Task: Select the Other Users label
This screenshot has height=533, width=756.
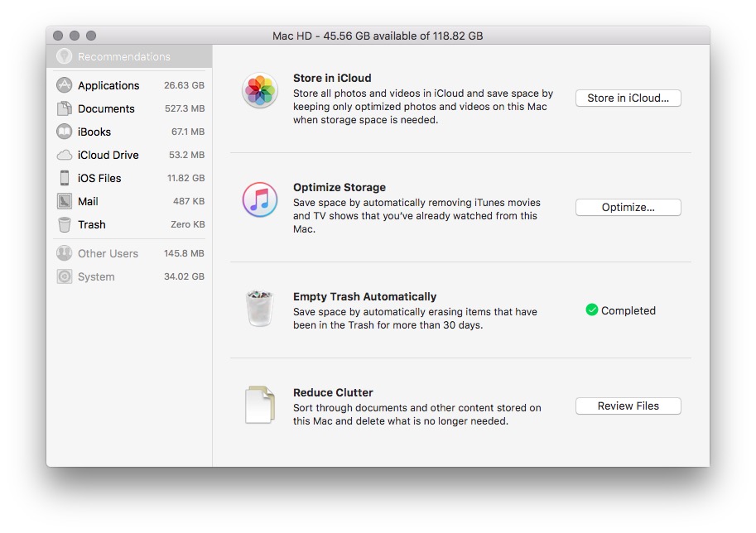Action: tap(108, 253)
